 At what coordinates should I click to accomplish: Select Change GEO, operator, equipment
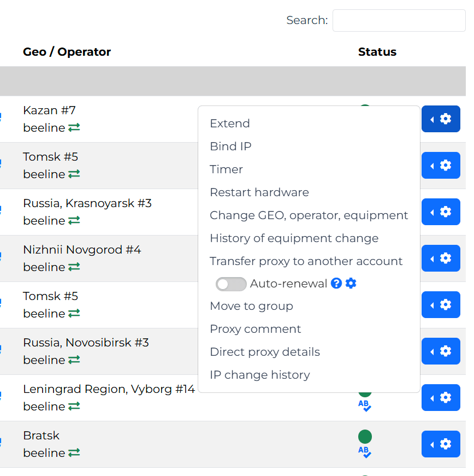click(x=309, y=215)
